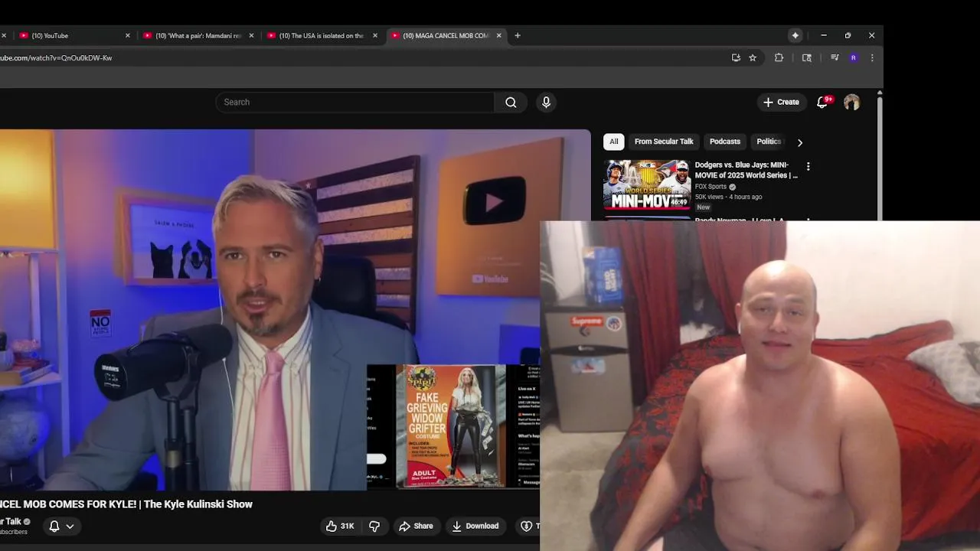This screenshot has height=551, width=980.
Task: Dislike the video with thumbs-down icon
Action: [x=374, y=526]
